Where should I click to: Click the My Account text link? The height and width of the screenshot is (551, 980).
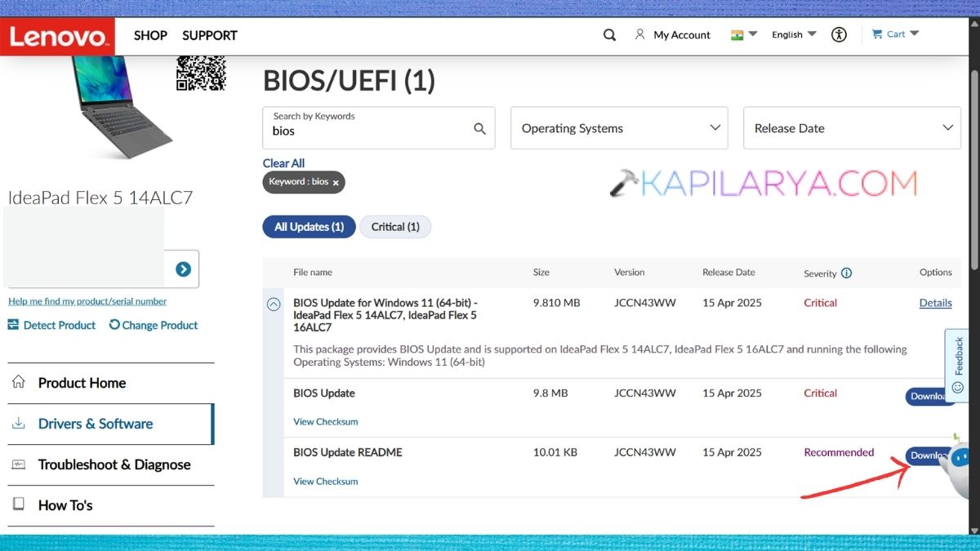tap(682, 35)
